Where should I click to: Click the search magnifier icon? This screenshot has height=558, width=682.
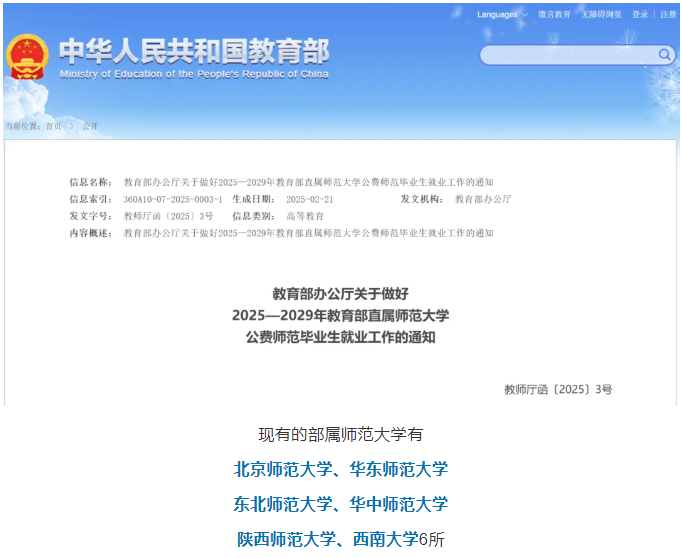point(664,54)
